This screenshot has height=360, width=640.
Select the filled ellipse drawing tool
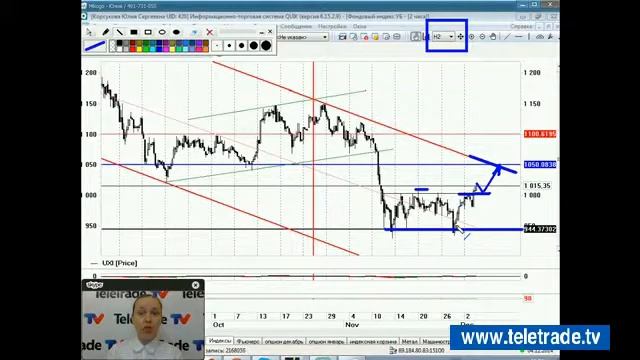[x=176, y=32]
